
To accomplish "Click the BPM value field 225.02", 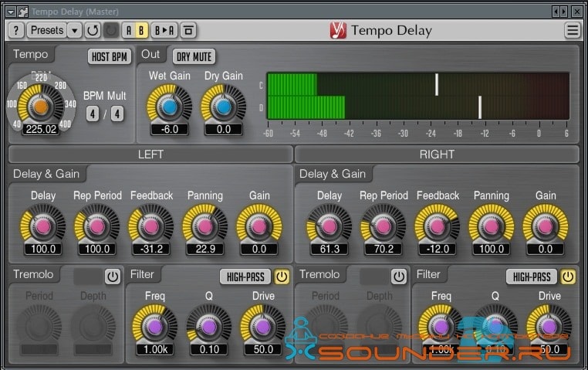I will coord(41,130).
